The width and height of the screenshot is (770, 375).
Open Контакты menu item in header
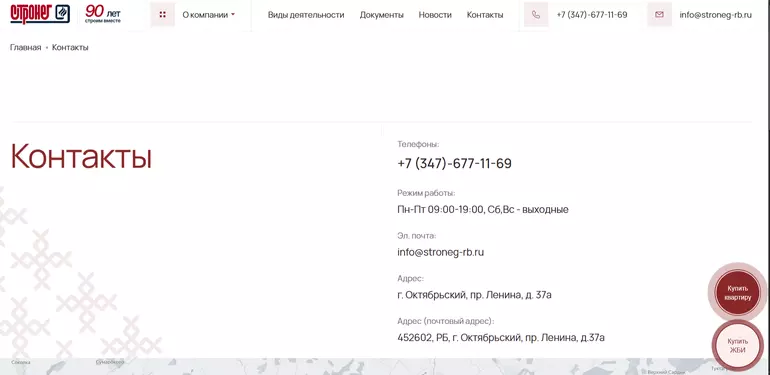pyautogui.click(x=485, y=15)
